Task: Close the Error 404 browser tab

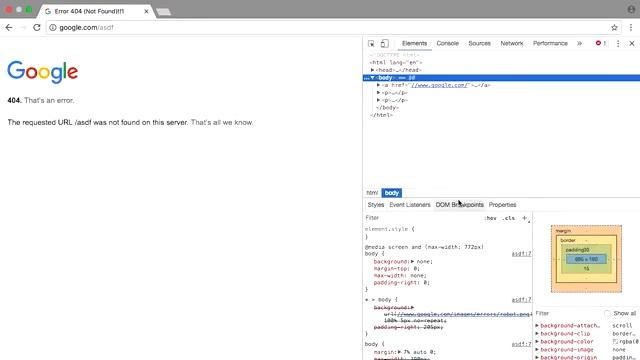Action: [146, 11]
